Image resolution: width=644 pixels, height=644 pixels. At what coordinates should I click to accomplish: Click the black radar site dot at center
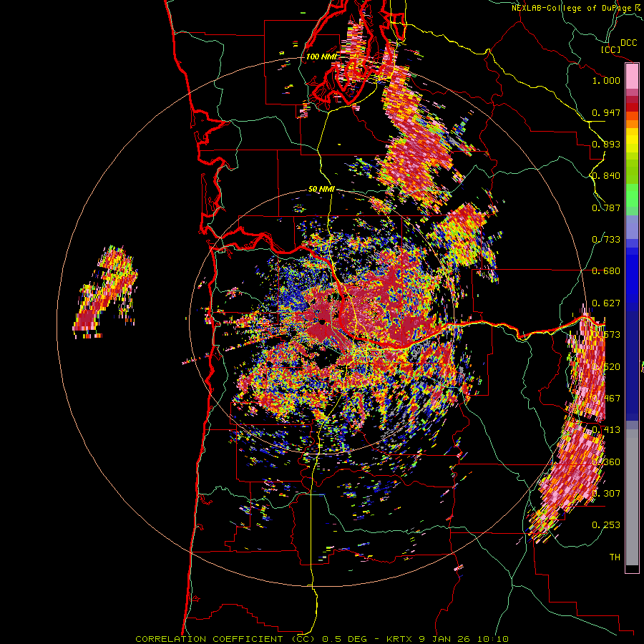323,322
